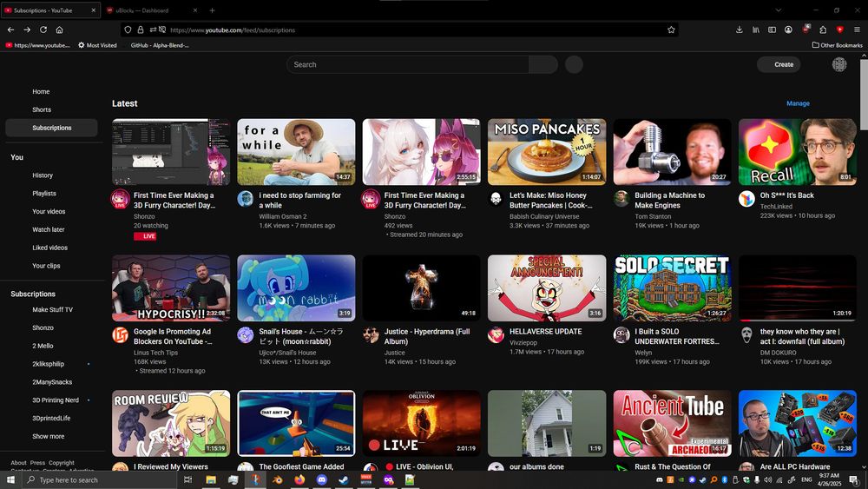Click the YouTube account avatar

[839, 64]
